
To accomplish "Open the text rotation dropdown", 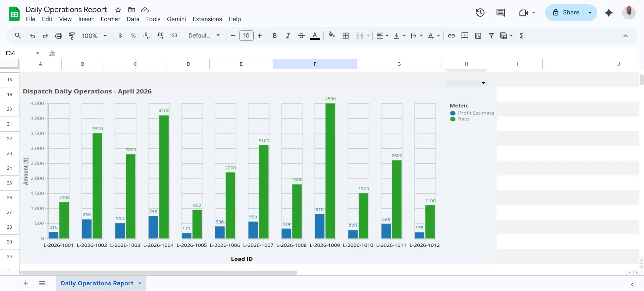I will point(434,35).
